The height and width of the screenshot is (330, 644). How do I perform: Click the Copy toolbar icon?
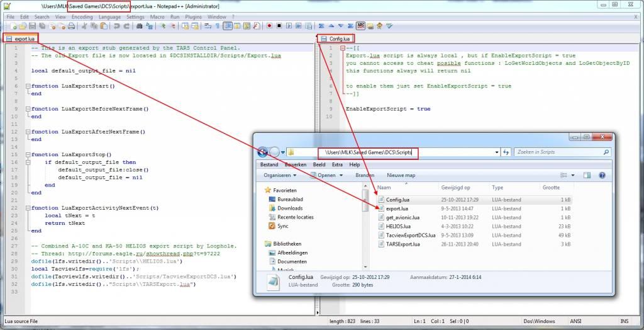click(94, 26)
